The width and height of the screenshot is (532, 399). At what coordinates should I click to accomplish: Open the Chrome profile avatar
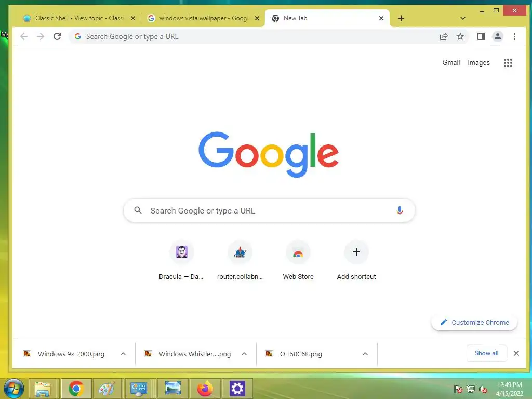pyautogui.click(x=497, y=36)
